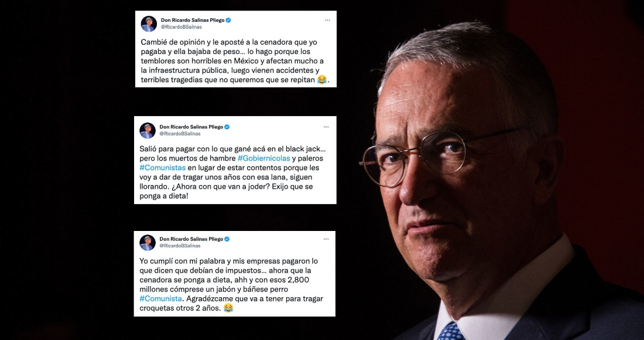Click the laughing emoji ending the third tweet
The image size is (644, 340).
[228, 308]
